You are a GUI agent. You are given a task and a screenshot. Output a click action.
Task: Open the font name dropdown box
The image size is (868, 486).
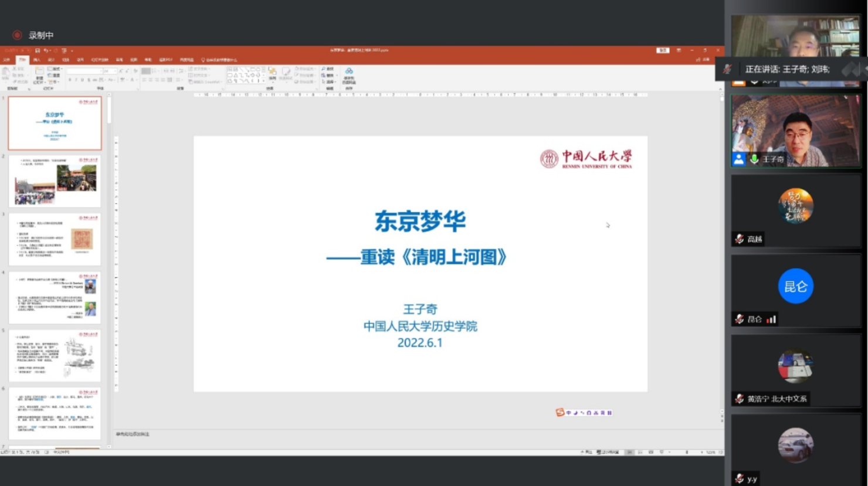[x=84, y=71]
